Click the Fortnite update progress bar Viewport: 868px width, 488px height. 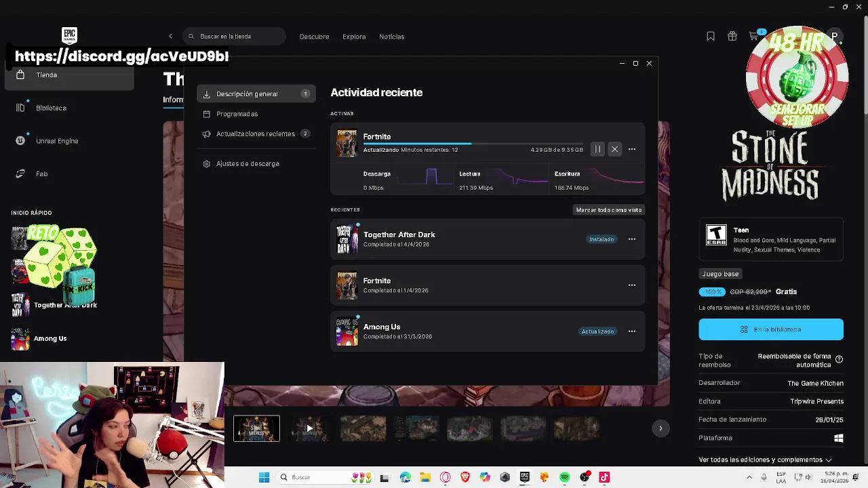point(473,143)
